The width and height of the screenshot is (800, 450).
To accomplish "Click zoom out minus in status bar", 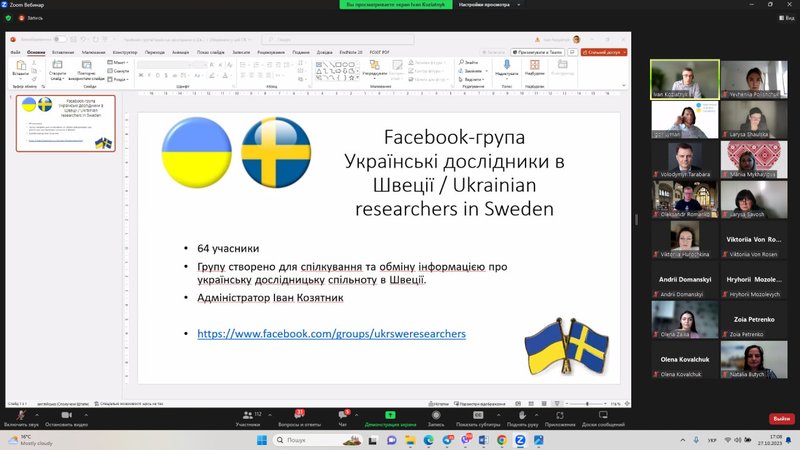I will pos(567,404).
